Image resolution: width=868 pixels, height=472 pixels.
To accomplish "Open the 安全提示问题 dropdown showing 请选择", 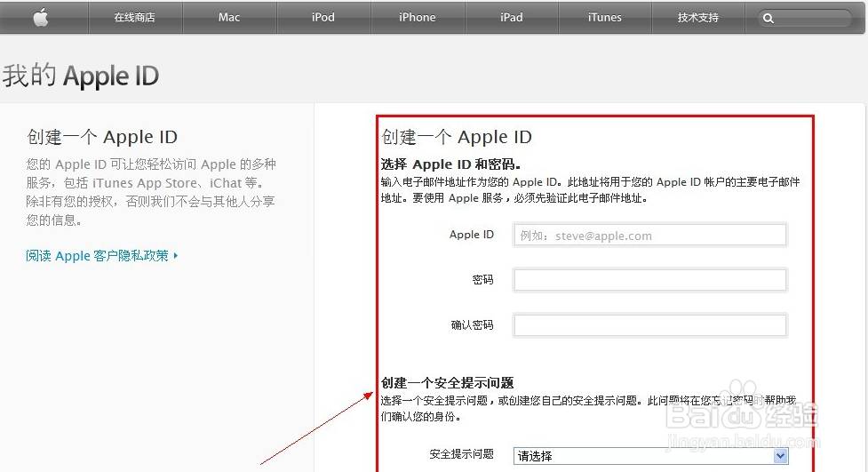I will coord(650,456).
